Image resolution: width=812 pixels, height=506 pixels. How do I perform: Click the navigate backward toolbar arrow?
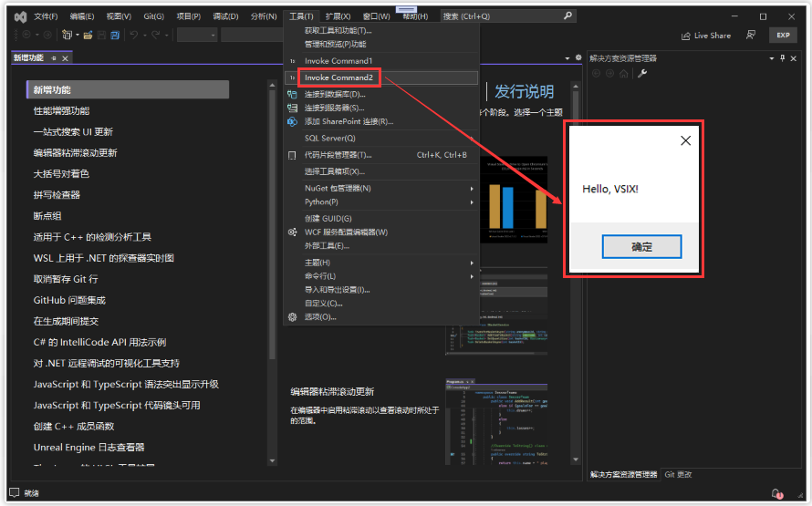click(x=26, y=35)
